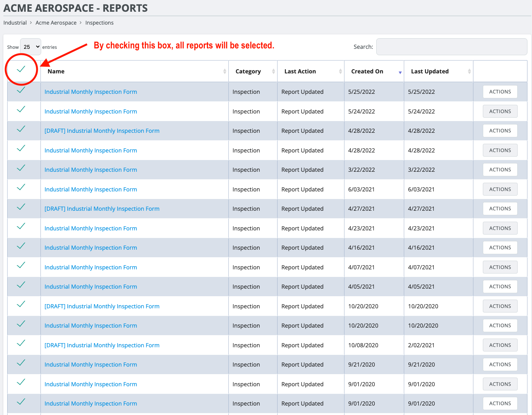Click ACTIONS for DRAFT report dated 10/08/2020

click(500, 345)
